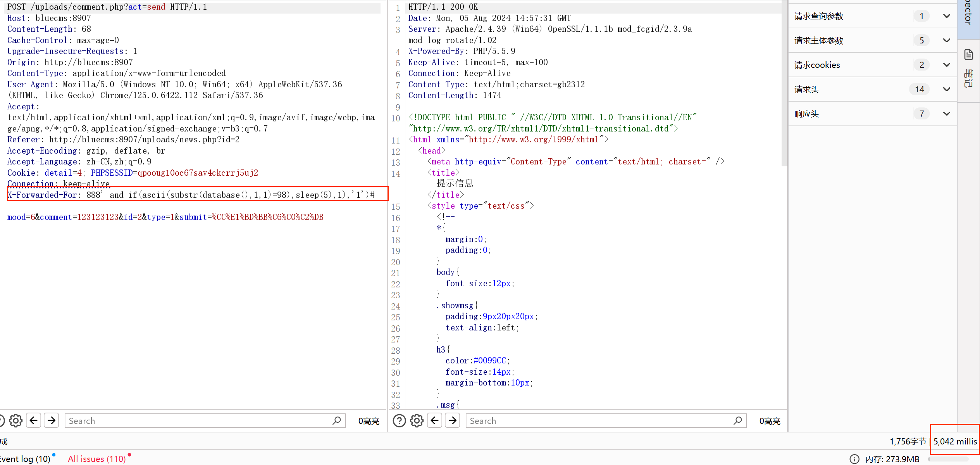Click the Cookie PHPSESSID header line
Screen dimensions: 980x465
pos(133,173)
